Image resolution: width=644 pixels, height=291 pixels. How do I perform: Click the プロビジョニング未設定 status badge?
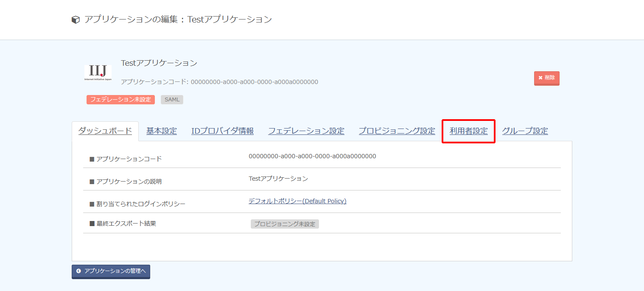click(x=285, y=224)
